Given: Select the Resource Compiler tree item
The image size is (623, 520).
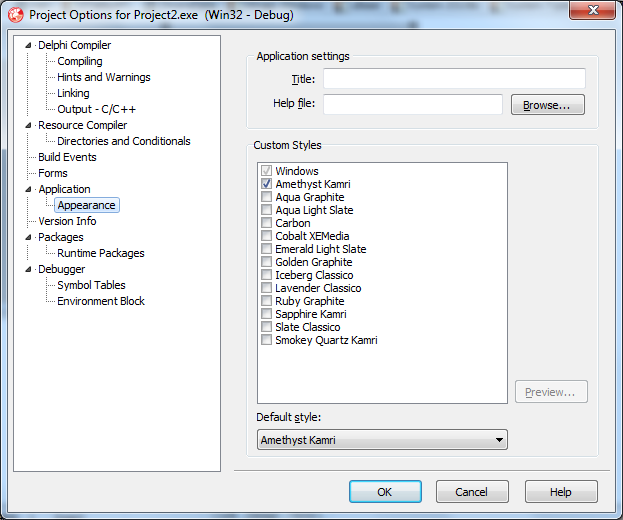Looking at the screenshot, I should pos(83,125).
